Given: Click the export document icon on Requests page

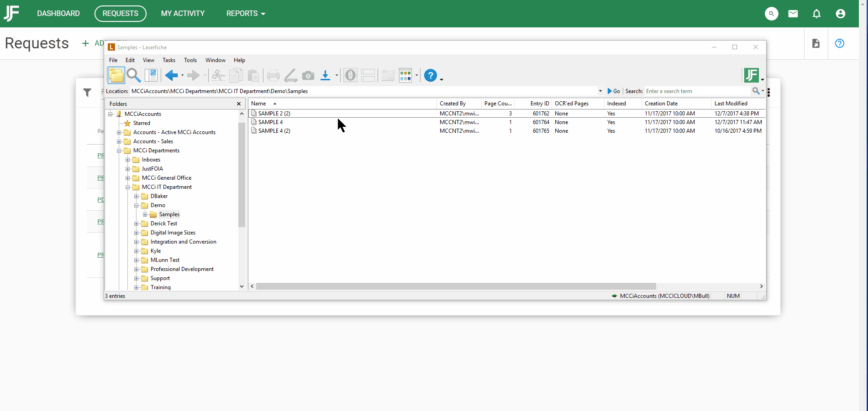Looking at the screenshot, I should 816,43.
